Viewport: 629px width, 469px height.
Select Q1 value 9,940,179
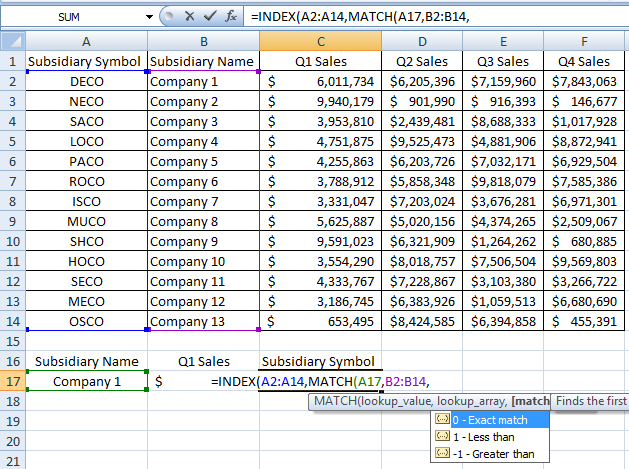pyautogui.click(x=321, y=102)
